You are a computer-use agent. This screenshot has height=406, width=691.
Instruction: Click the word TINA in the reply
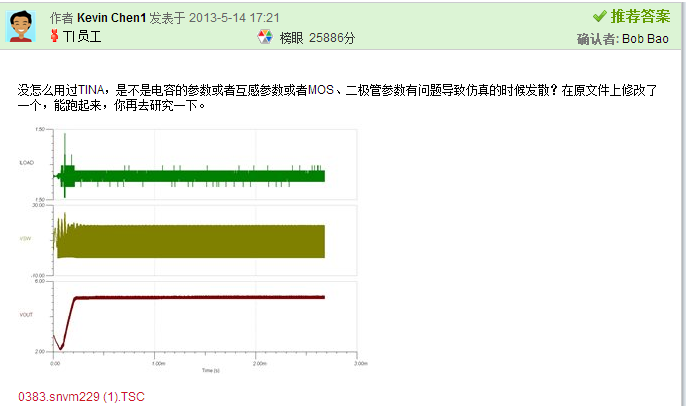(x=91, y=90)
